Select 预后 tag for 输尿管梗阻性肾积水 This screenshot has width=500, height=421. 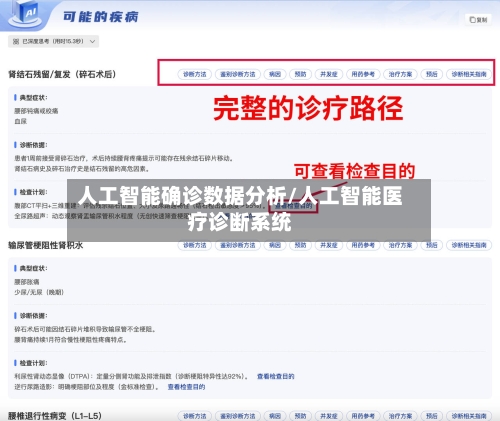[432, 245]
